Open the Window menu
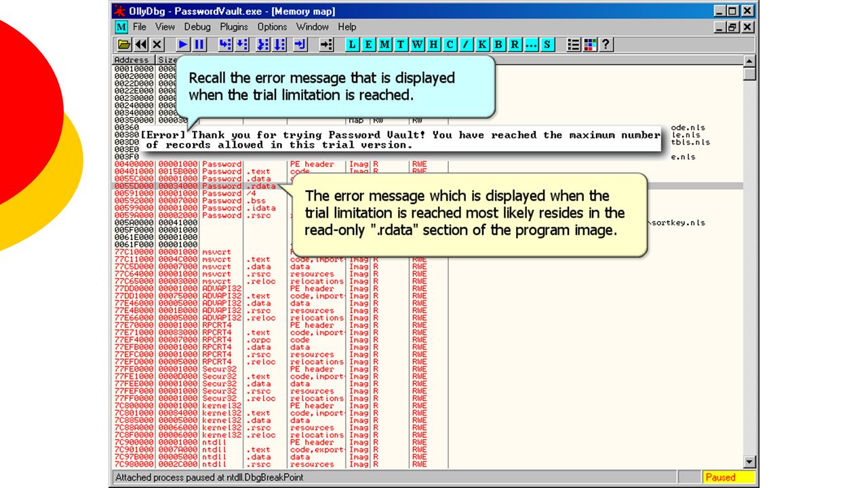868x488 pixels. [x=313, y=27]
